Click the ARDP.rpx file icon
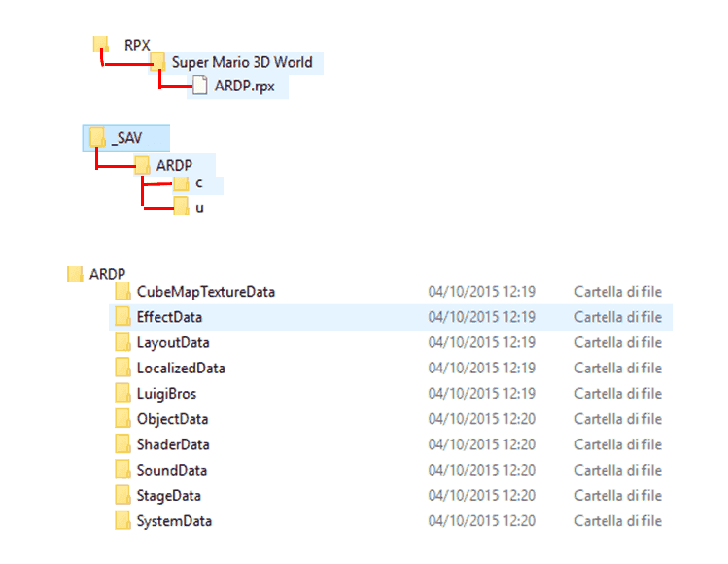 pos(199,86)
